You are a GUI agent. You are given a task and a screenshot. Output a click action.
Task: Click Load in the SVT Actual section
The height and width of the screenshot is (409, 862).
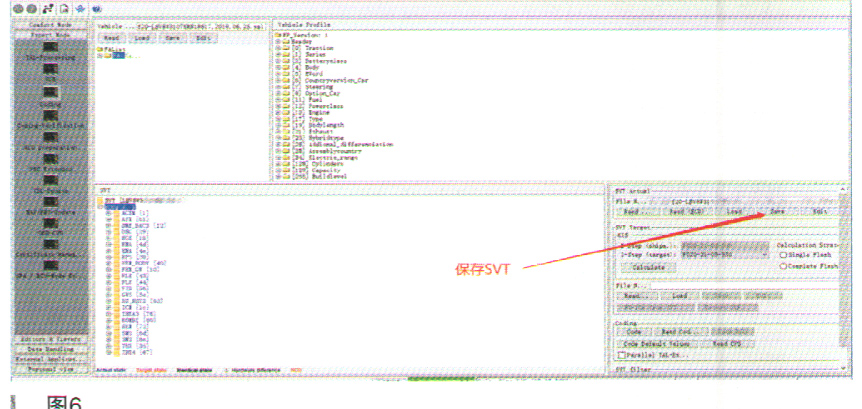point(734,211)
